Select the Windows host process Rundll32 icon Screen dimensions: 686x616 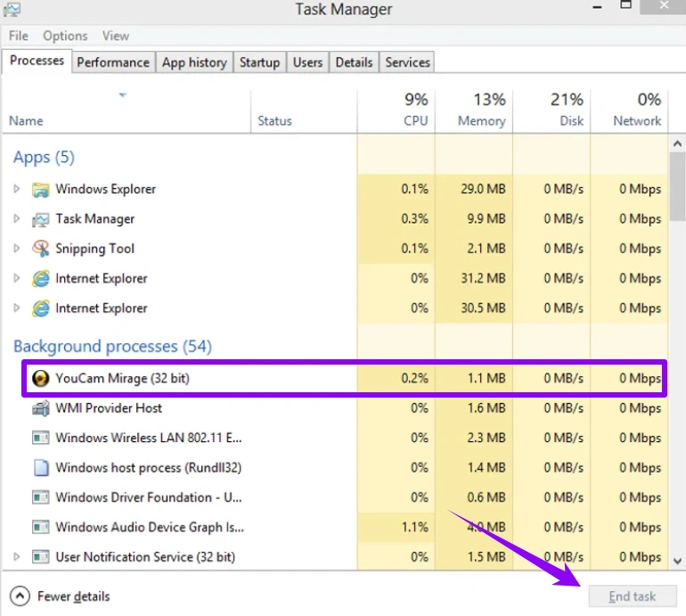pyautogui.click(x=40, y=468)
